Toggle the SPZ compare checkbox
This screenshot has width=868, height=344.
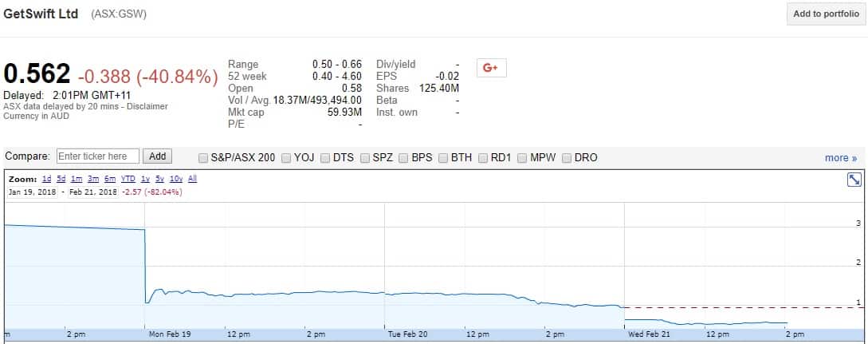pyautogui.click(x=364, y=158)
